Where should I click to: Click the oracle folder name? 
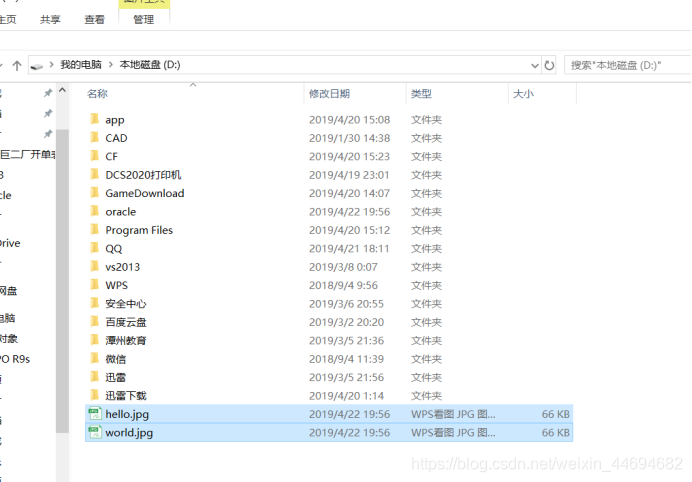[120, 212]
